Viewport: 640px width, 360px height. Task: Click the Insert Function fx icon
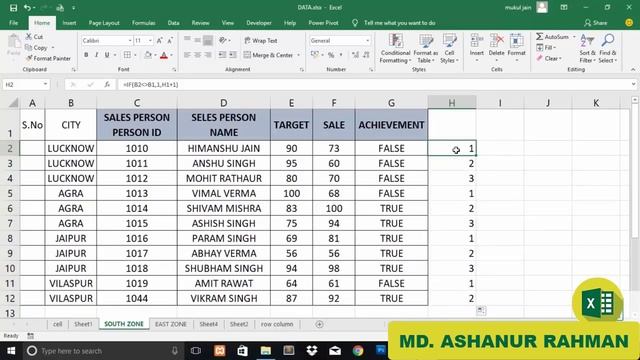tap(107, 84)
